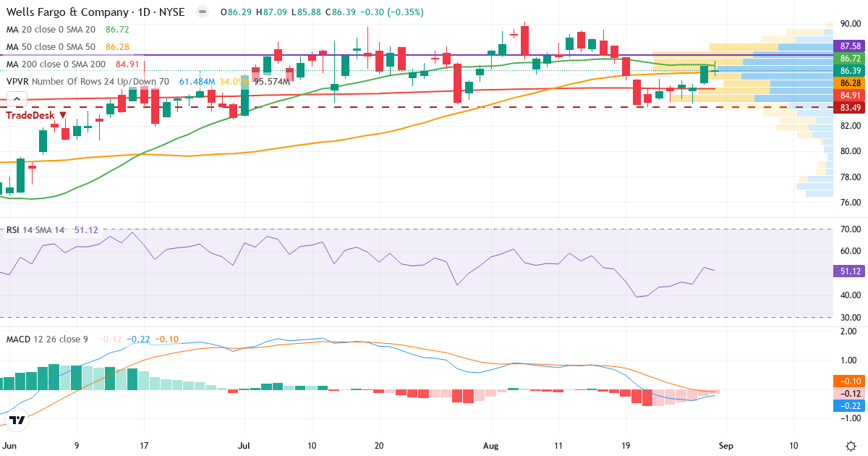Click the -0.12 MACD histogram axis label
The height and width of the screenshot is (456, 868).
[848, 393]
